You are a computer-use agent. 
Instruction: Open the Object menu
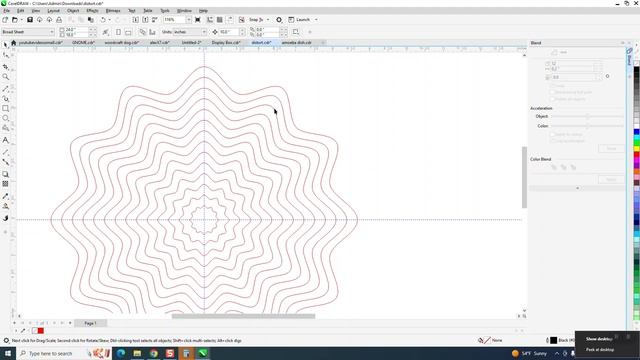pos(73,11)
